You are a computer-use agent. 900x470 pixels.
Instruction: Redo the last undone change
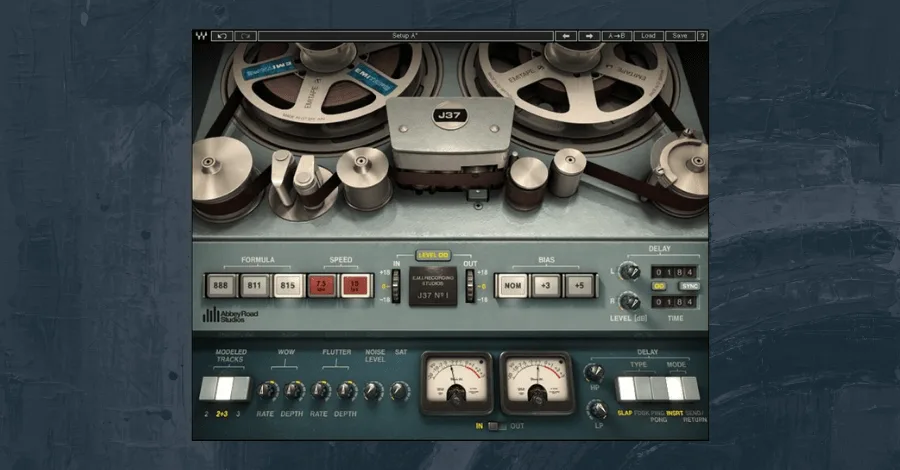click(x=245, y=36)
